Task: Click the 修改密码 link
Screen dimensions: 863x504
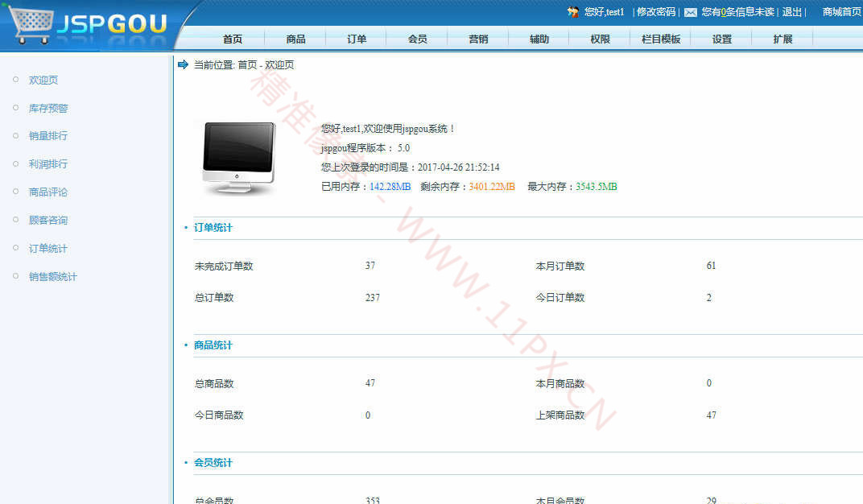Action: [x=656, y=12]
